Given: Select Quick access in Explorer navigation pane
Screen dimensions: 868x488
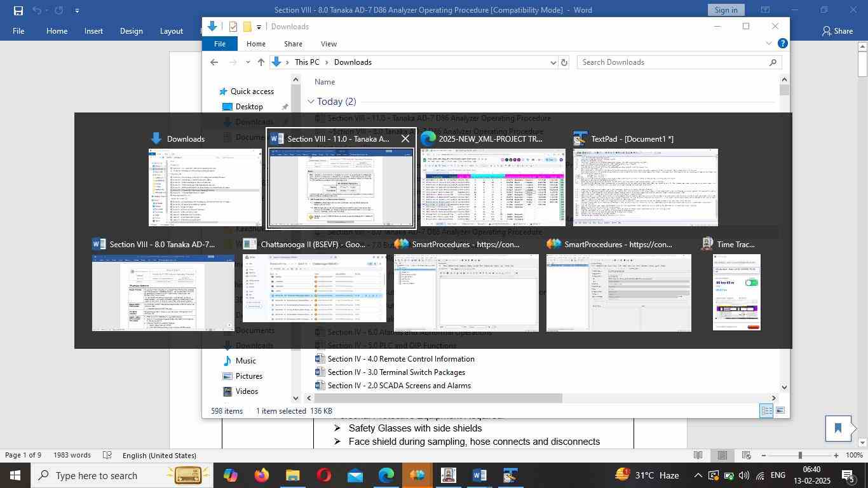Looking at the screenshot, I should point(252,91).
